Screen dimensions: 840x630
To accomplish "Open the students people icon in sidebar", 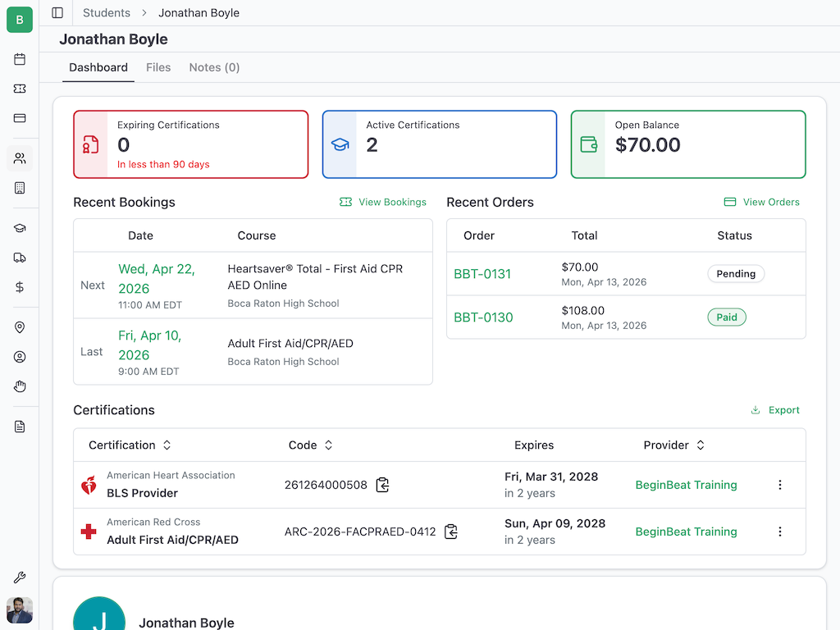I will click(x=20, y=158).
